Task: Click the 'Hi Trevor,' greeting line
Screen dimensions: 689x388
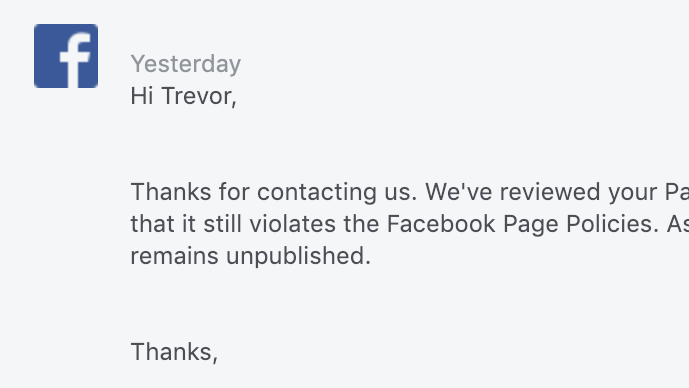Action: pos(184,96)
